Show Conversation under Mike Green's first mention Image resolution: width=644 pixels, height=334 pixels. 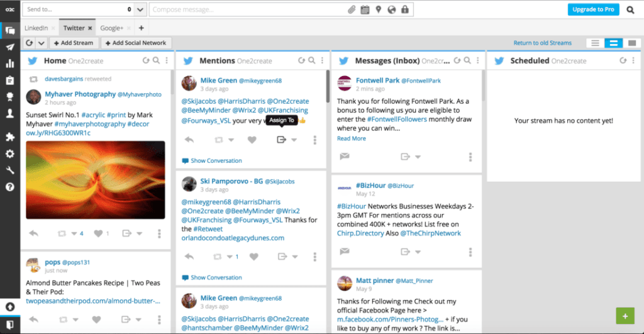tap(212, 160)
